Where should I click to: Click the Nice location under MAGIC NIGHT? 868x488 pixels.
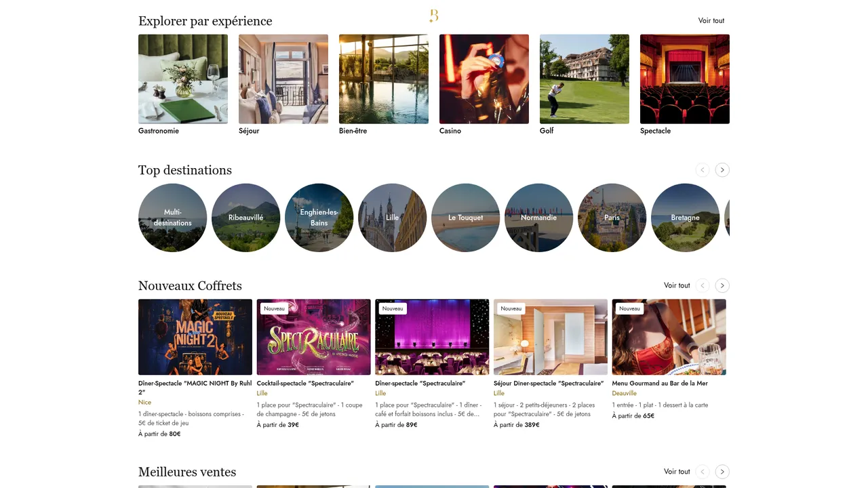pos(144,403)
